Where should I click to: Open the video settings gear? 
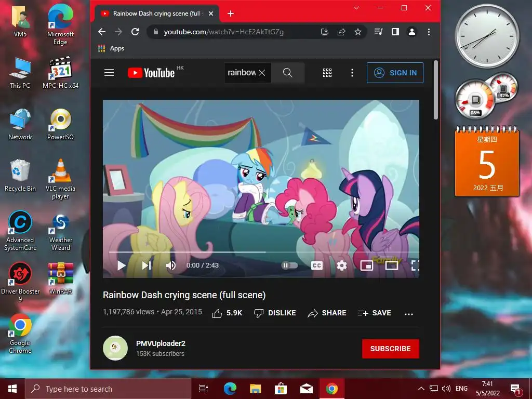click(x=342, y=265)
